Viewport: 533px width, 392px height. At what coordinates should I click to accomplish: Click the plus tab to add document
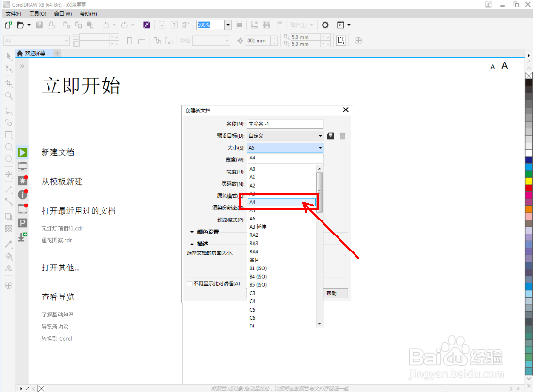[57, 53]
